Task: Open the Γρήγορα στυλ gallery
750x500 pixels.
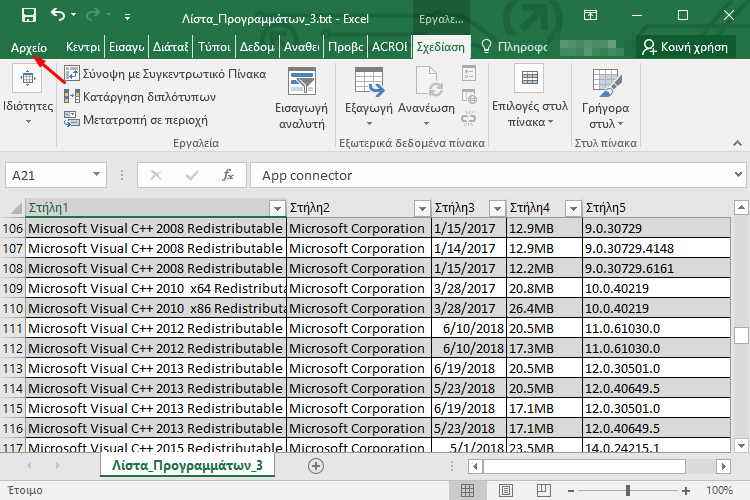Action: pyautogui.click(x=605, y=99)
